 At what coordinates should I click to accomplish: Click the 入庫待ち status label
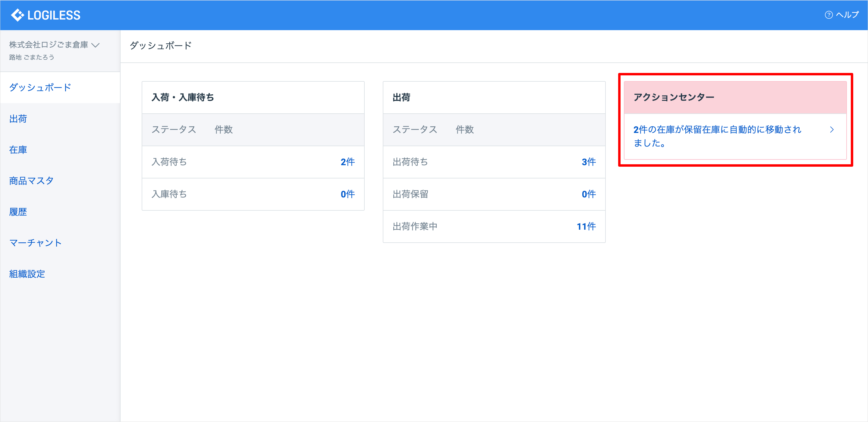169,194
